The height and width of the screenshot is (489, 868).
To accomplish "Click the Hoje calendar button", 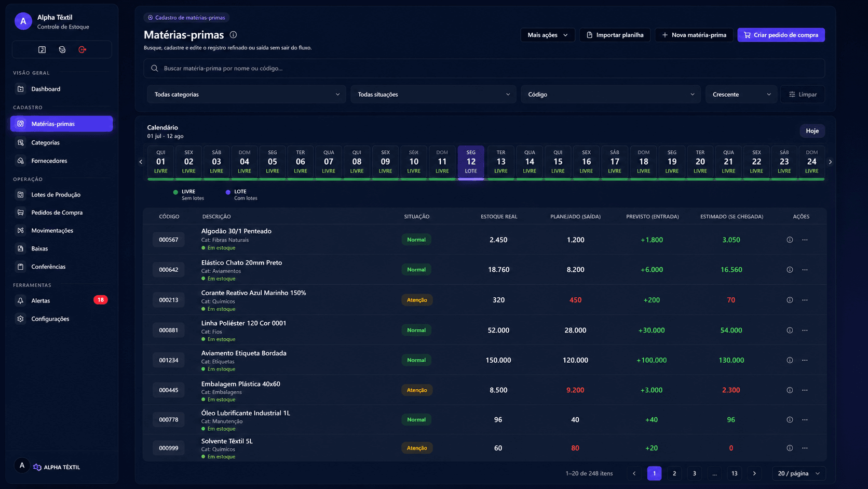I will (812, 131).
